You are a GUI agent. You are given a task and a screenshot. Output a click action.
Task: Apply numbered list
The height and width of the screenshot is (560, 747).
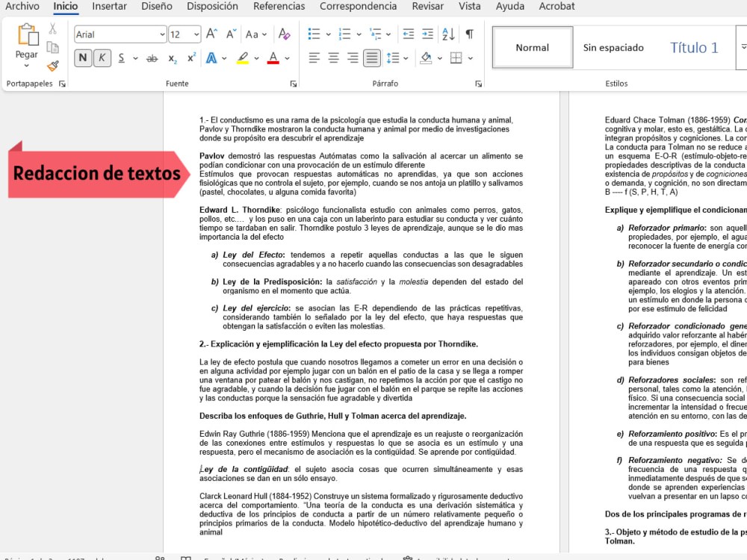click(x=344, y=34)
